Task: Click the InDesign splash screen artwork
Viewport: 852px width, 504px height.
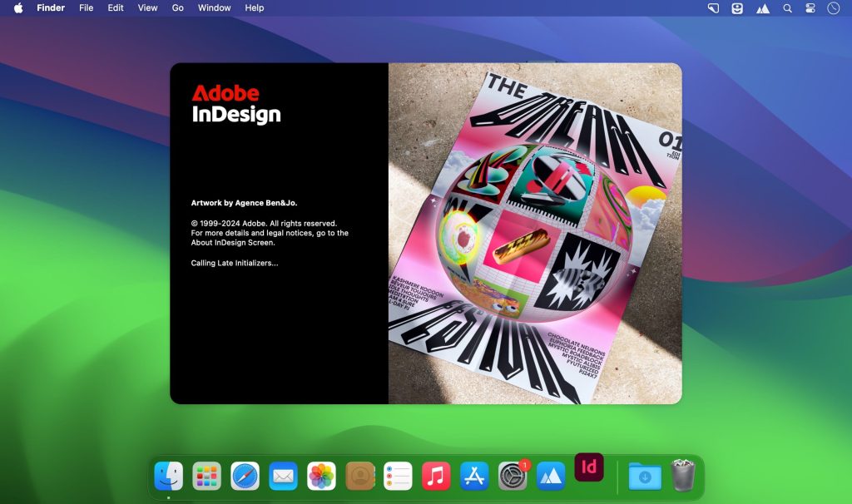Action: click(535, 234)
